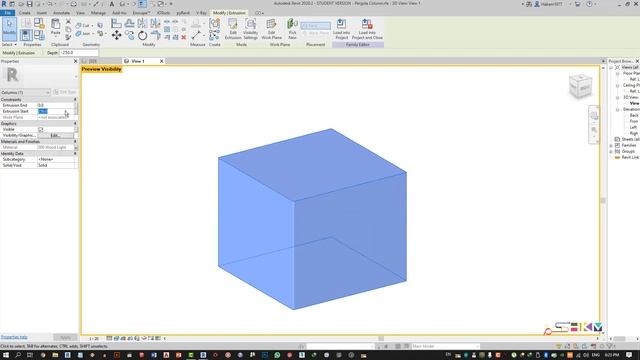Collapse the Materials and Finishes section
Screen dimensions: 640x360
point(75,142)
